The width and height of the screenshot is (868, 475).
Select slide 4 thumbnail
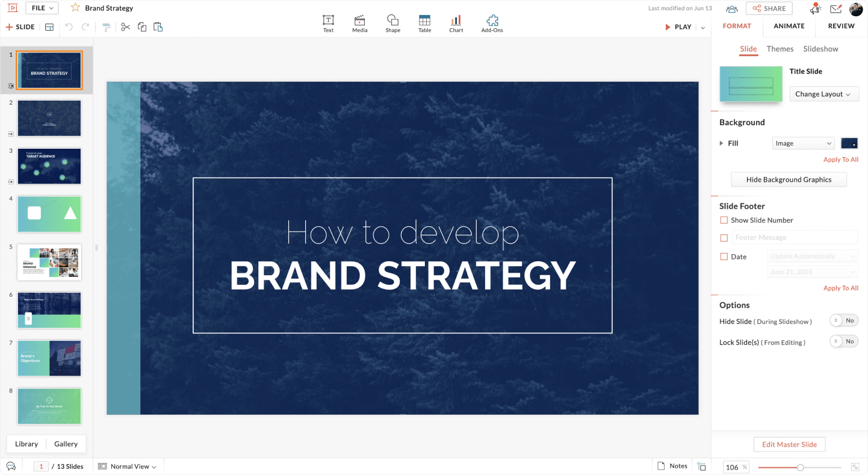[49, 214]
